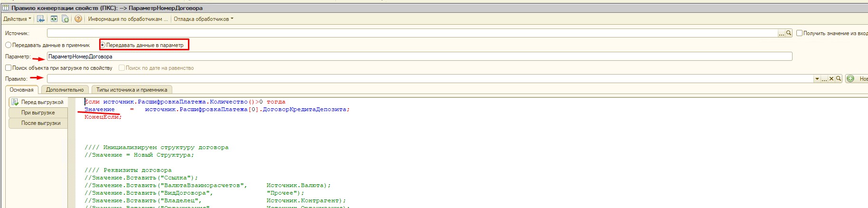Click the green refresh toolbar icon
This screenshot has width=868, height=208.
click(x=54, y=19)
